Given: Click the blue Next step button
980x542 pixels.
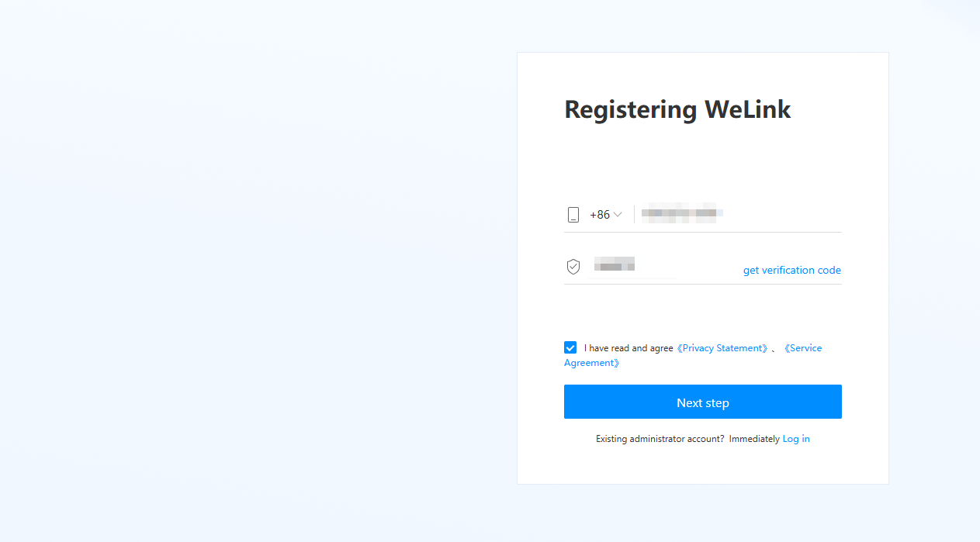Looking at the screenshot, I should click(x=703, y=402).
